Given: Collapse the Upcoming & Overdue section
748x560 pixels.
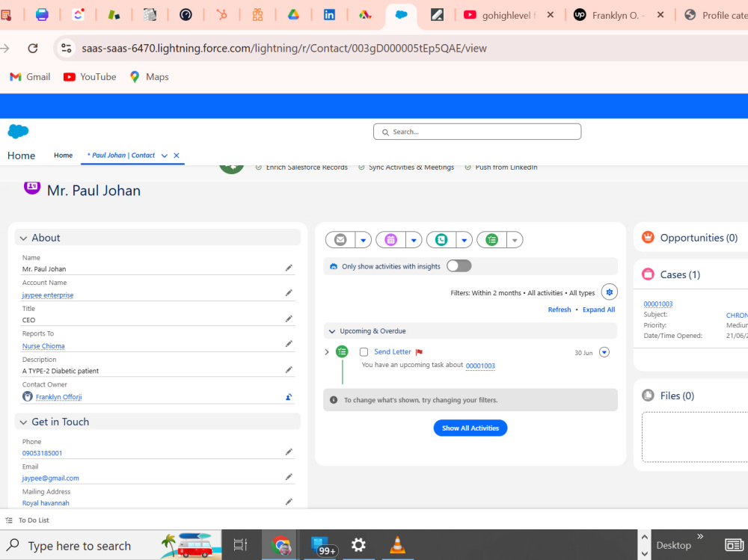Looking at the screenshot, I should (x=332, y=331).
